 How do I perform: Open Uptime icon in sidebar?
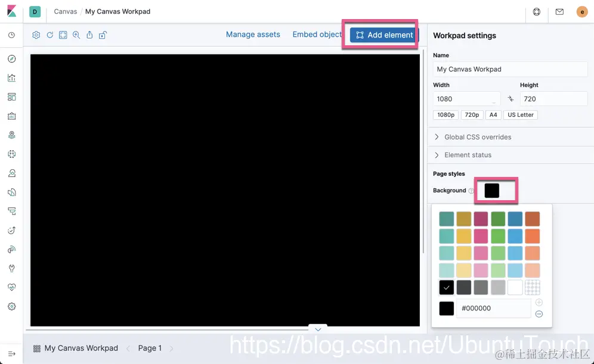tap(12, 230)
